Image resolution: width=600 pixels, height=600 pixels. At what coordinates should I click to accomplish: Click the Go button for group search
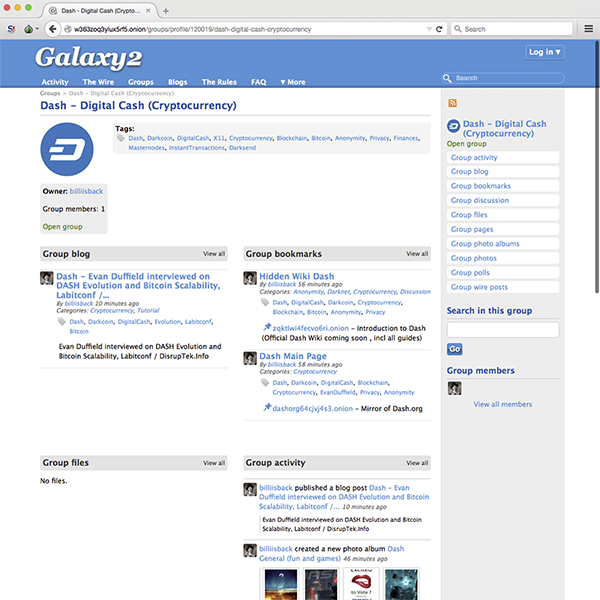coord(455,349)
